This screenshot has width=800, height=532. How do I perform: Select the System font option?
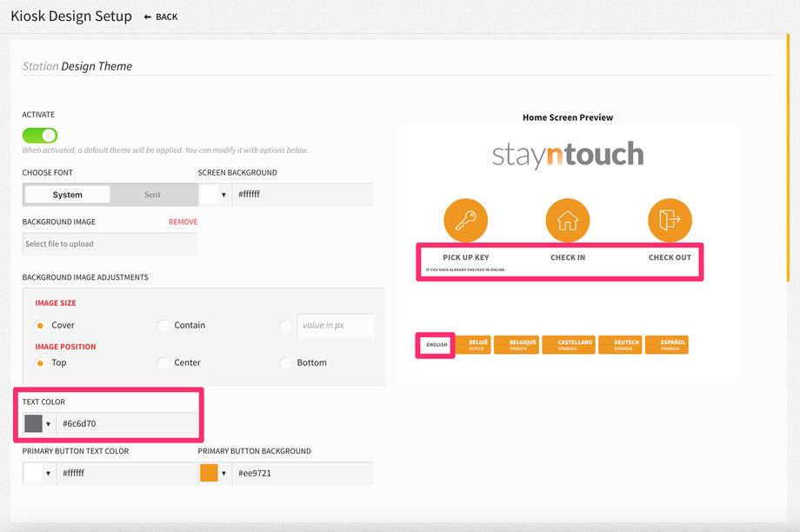click(x=67, y=195)
